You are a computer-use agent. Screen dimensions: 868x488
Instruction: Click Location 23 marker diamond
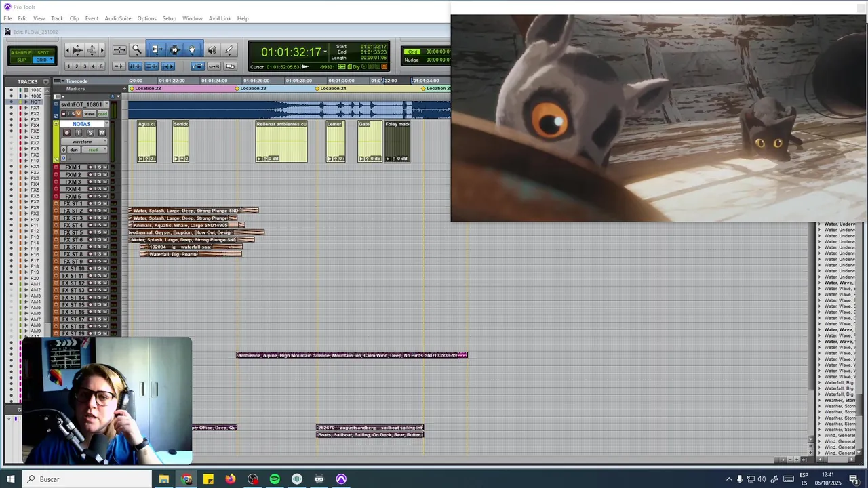pos(237,89)
